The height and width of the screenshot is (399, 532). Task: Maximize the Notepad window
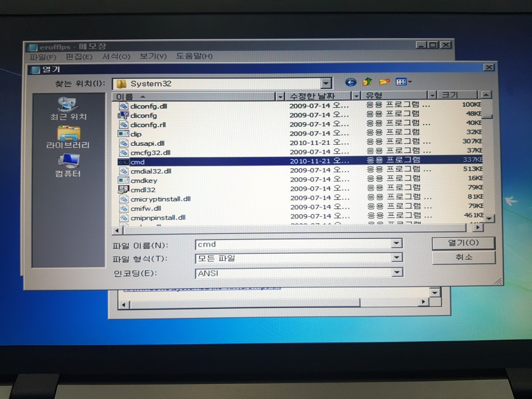(433, 45)
